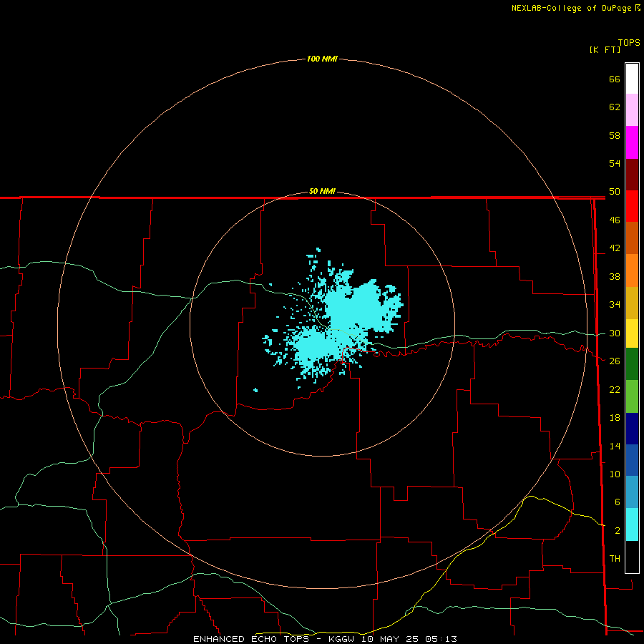Select the 100 NMI range ring label

(x=322, y=59)
